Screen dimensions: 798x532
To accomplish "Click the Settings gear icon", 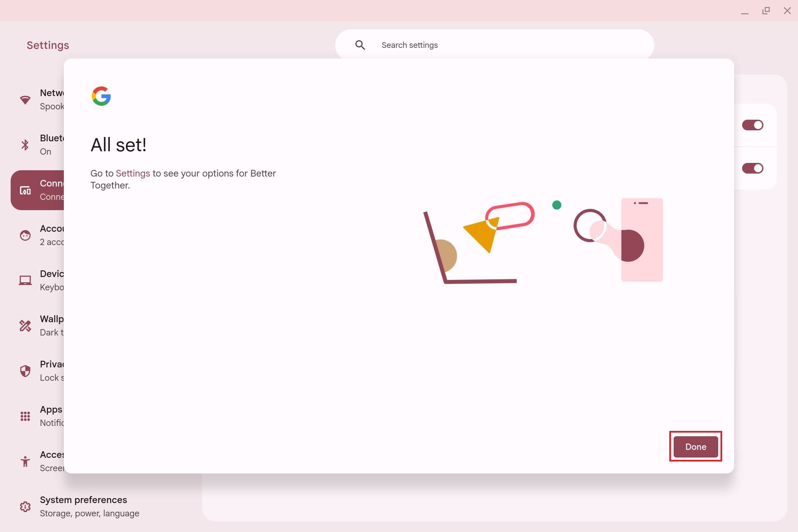I will 24,506.
